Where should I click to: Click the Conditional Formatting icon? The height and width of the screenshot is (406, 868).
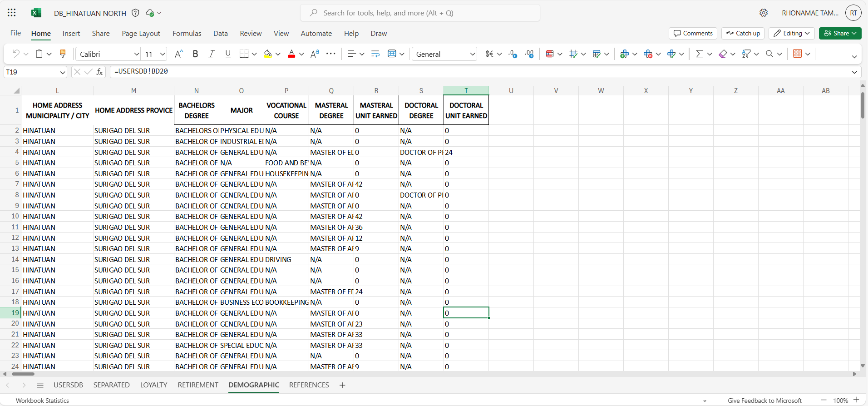tap(550, 54)
